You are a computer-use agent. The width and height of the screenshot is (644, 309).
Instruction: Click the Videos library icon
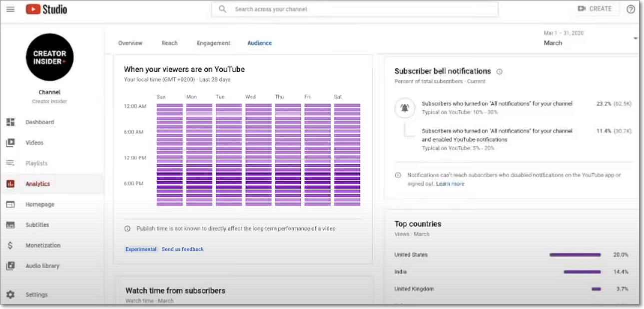pos(10,143)
